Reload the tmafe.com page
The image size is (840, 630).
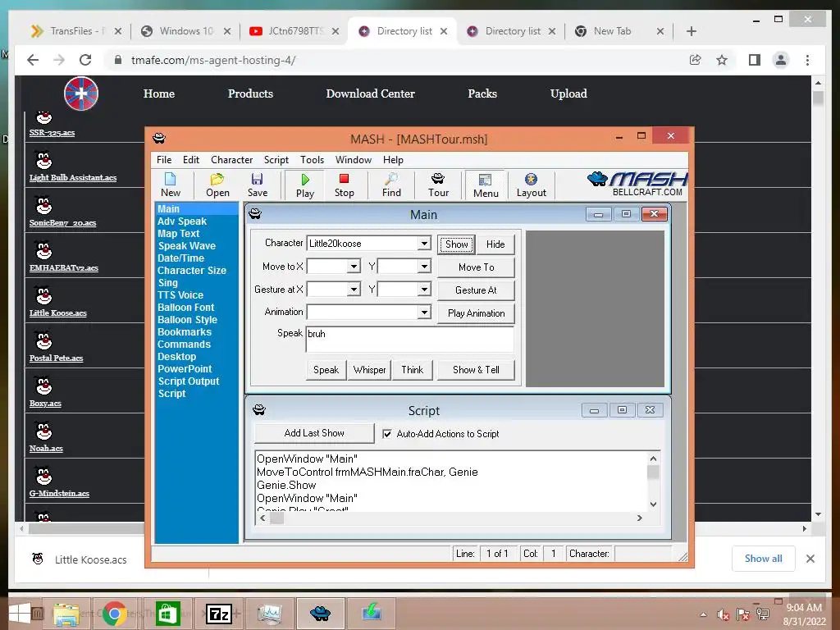tap(85, 60)
